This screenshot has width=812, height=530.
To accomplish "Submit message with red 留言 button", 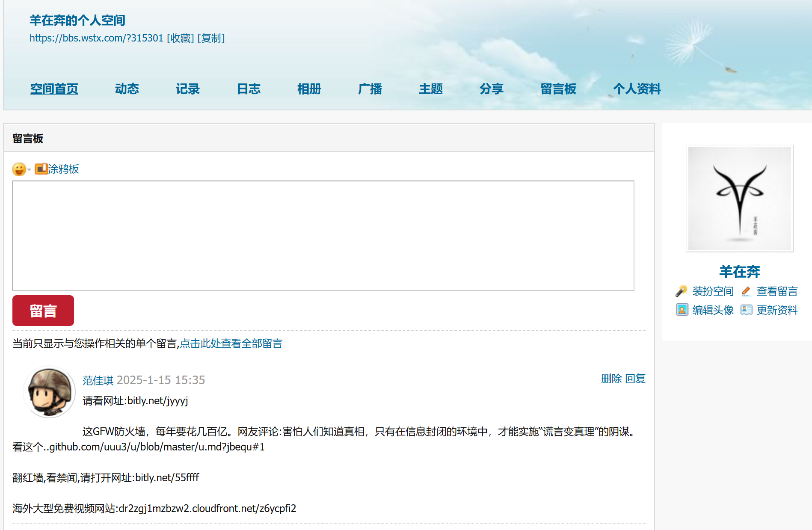I will coord(43,311).
